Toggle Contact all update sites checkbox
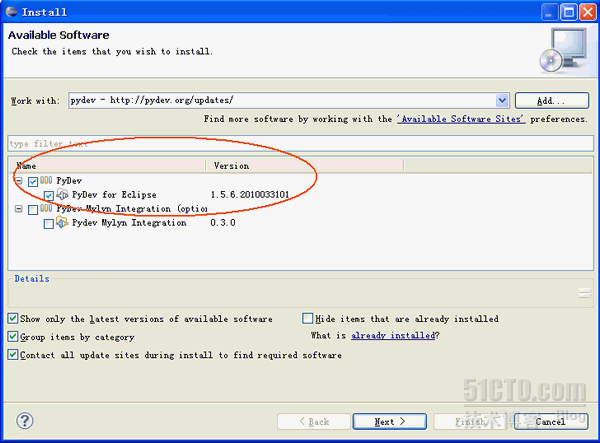The width and height of the screenshot is (600, 443). click(x=13, y=355)
